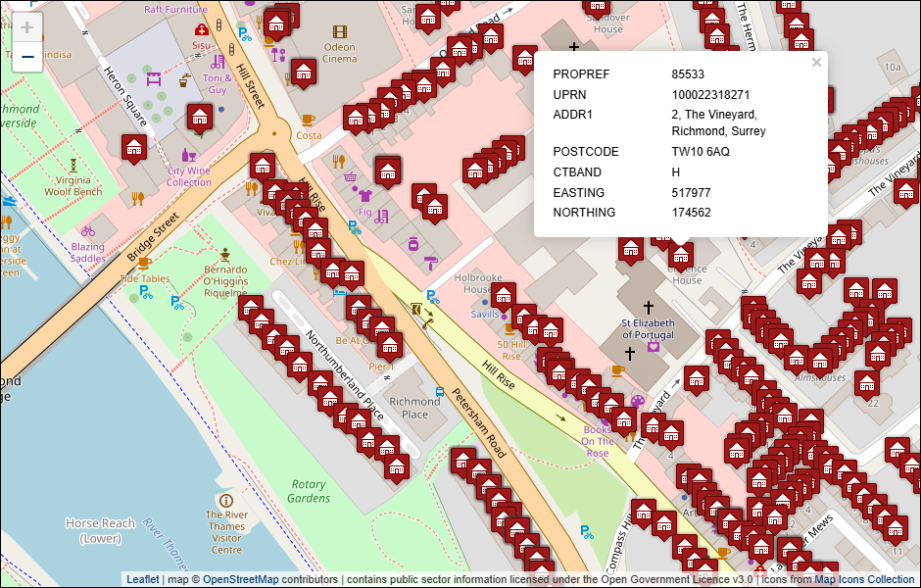Open the Map Icons Collection link
The height and width of the screenshot is (588, 921).
[864, 579]
